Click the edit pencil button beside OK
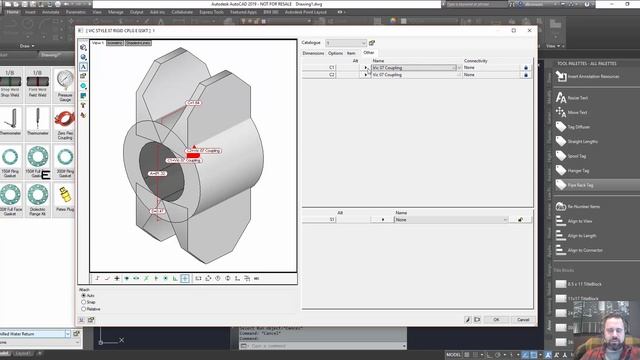 coord(468,320)
